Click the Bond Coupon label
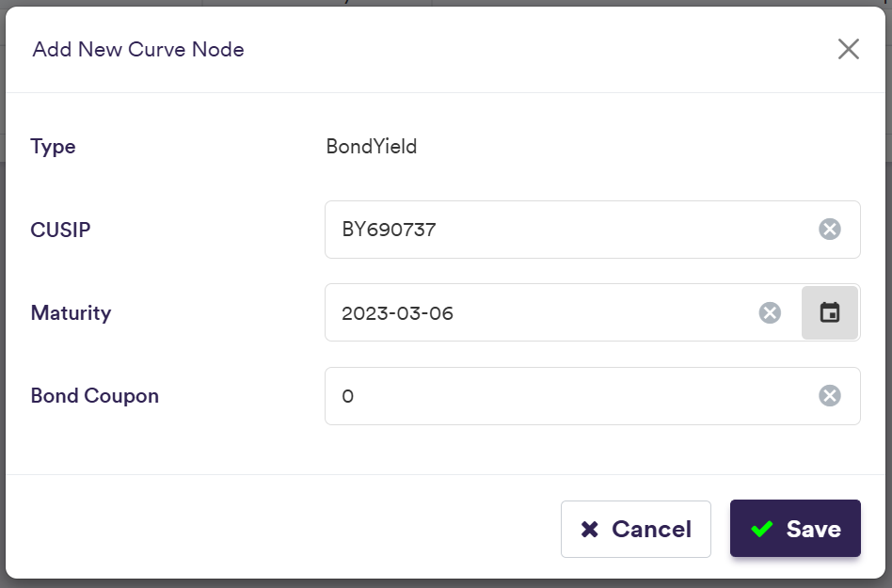 (x=94, y=396)
